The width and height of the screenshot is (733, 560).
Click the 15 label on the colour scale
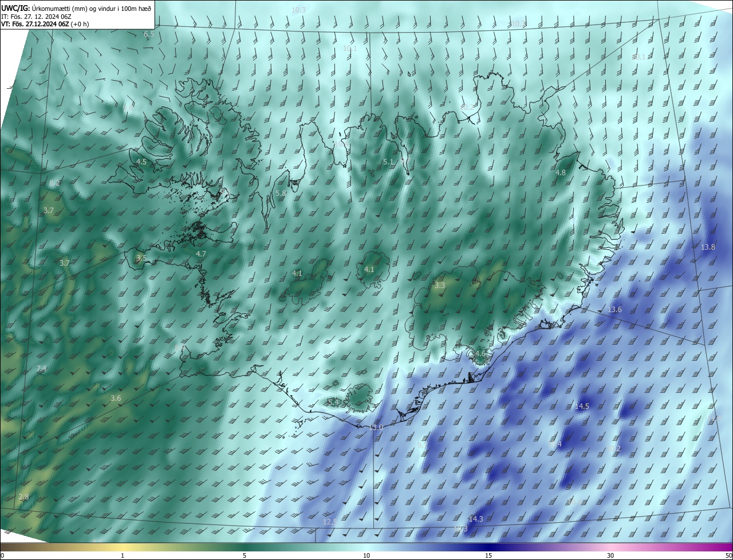click(x=488, y=555)
